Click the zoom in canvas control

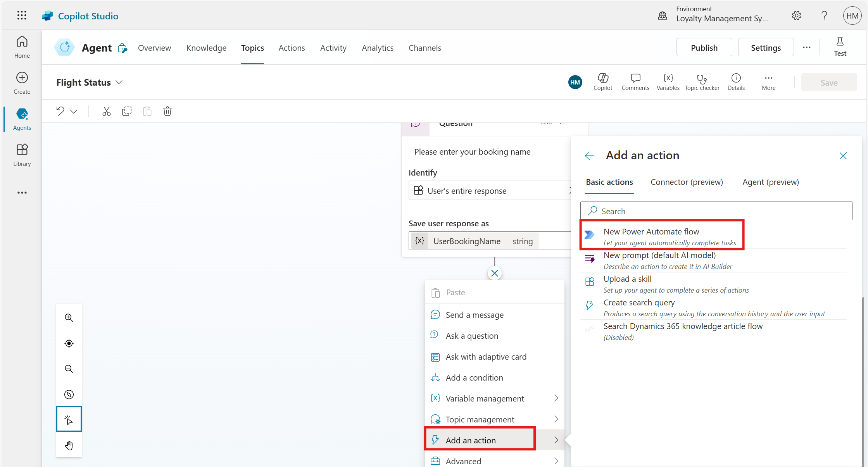(x=69, y=318)
